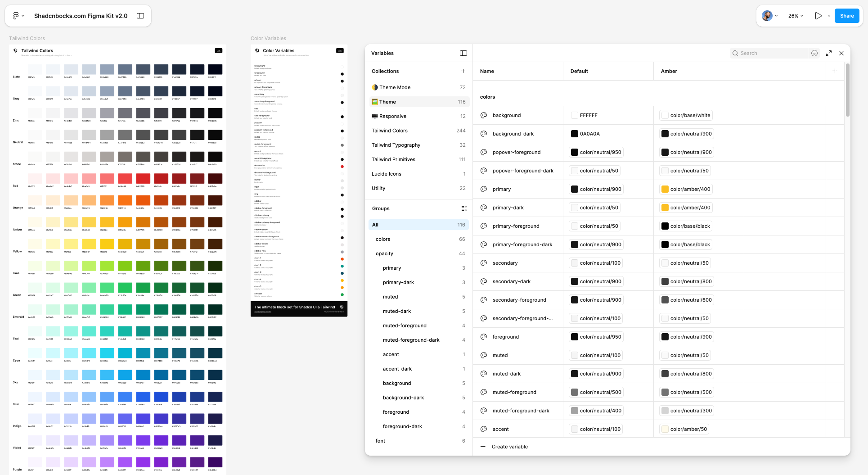Click the Variables table vertical scrollbar

tap(848, 90)
